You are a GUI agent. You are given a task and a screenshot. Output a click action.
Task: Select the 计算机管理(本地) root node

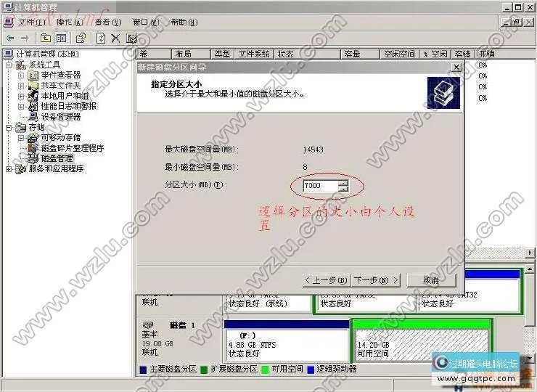(47, 54)
